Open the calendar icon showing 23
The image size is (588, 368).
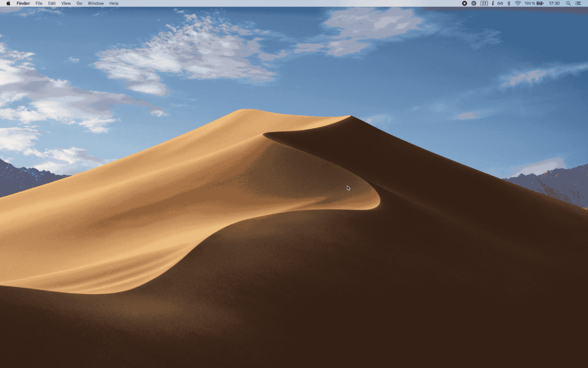point(484,3)
